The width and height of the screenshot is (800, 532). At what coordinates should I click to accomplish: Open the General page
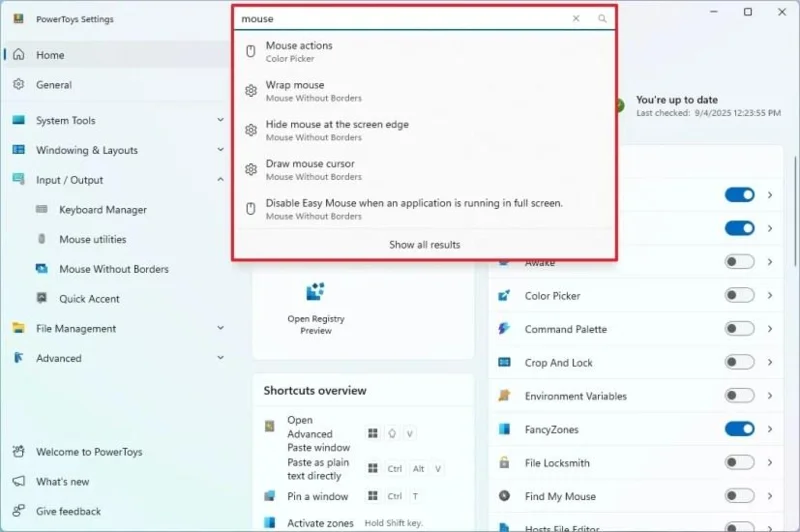click(117, 85)
